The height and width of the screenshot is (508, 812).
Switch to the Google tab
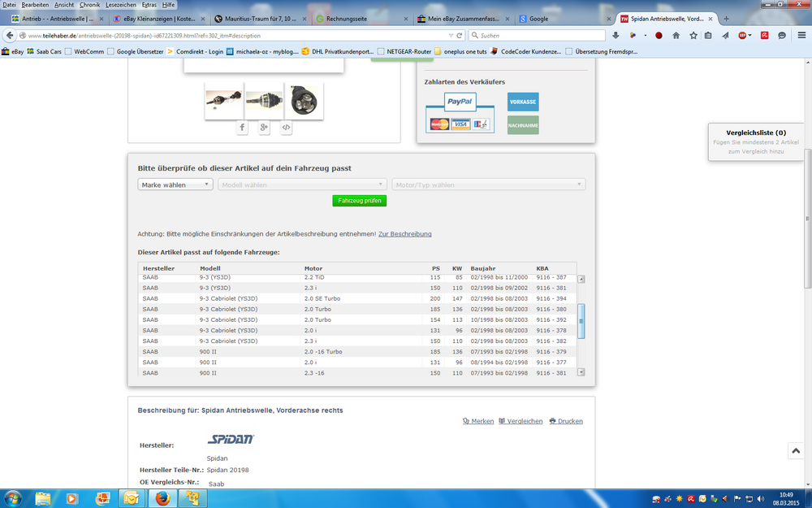pos(564,19)
